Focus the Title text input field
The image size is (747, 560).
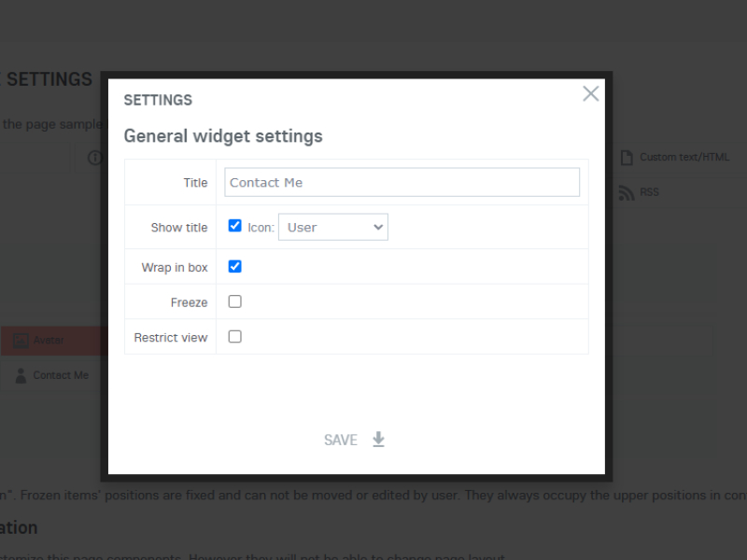pyautogui.click(x=402, y=182)
